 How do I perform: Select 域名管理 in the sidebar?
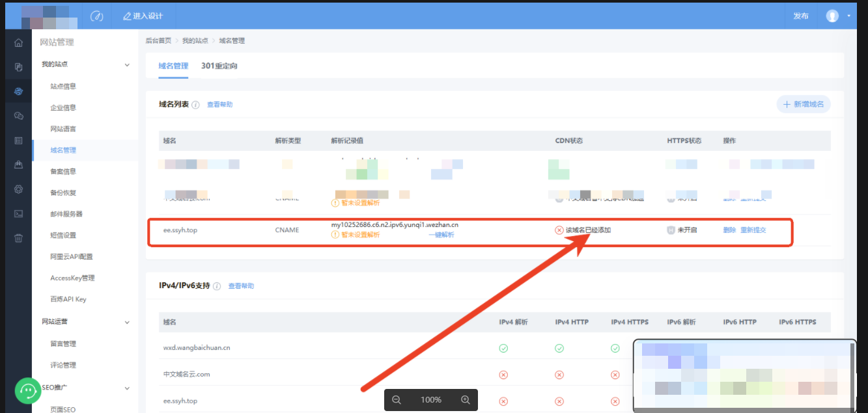[x=63, y=150]
